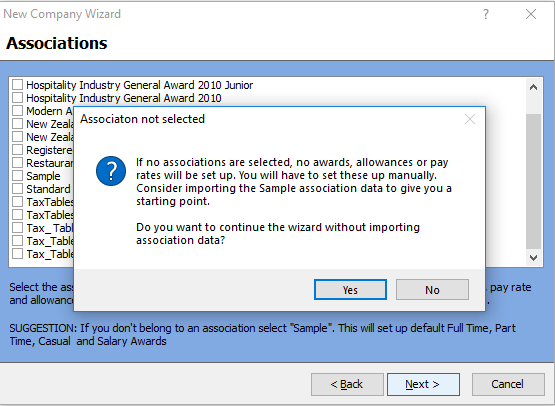This screenshot has width=555, height=406.
Task: Click the 'Do you want to continue' question text
Action: pos(278,234)
